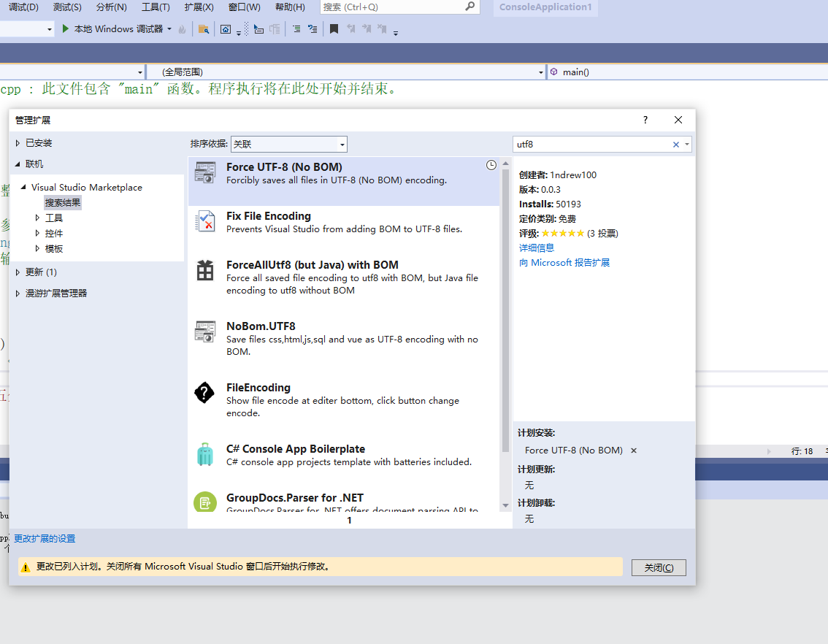Image resolution: width=828 pixels, height=644 pixels.
Task: Clear the utf8 search with X icon
Action: pyautogui.click(x=676, y=145)
